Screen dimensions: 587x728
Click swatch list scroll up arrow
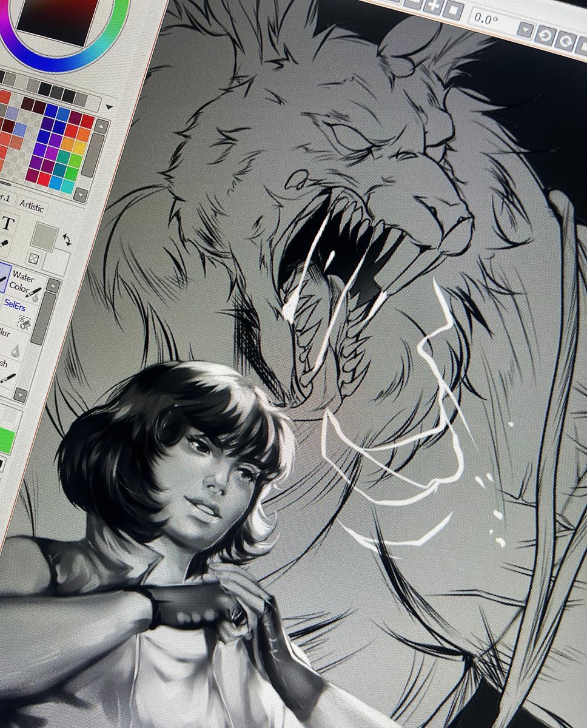click(101, 126)
